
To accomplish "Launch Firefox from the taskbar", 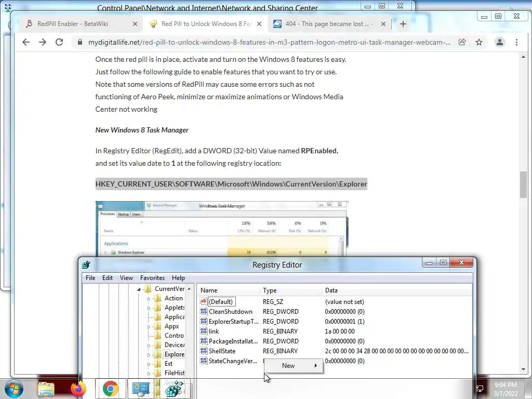I will point(78,389).
